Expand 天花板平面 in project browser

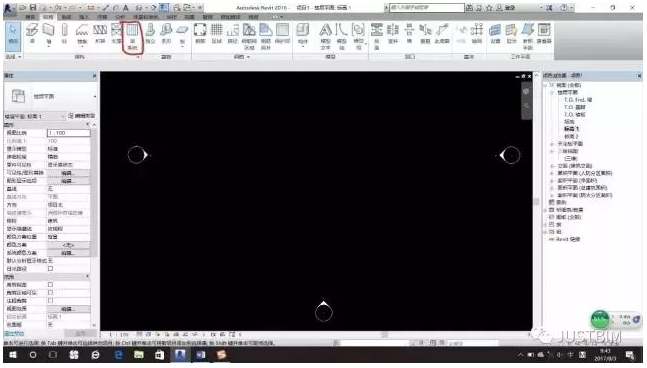[x=552, y=144]
